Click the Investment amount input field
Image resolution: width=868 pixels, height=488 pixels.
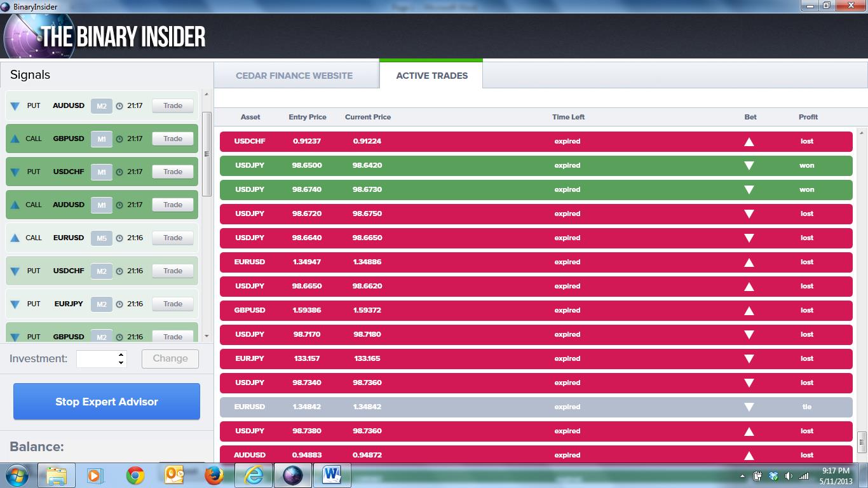point(97,358)
